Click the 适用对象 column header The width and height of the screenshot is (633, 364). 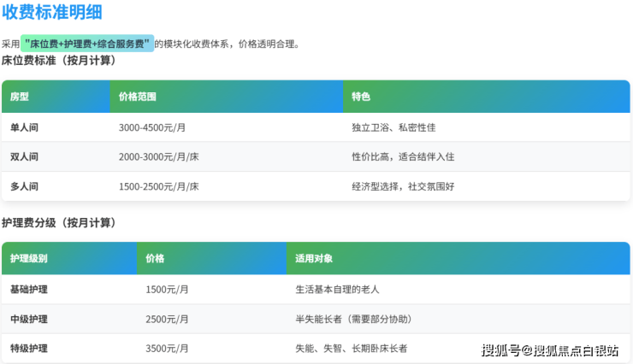[314, 258]
